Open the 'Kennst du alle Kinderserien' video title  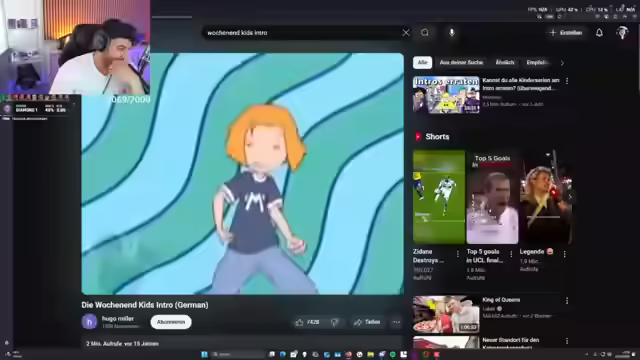point(521,84)
